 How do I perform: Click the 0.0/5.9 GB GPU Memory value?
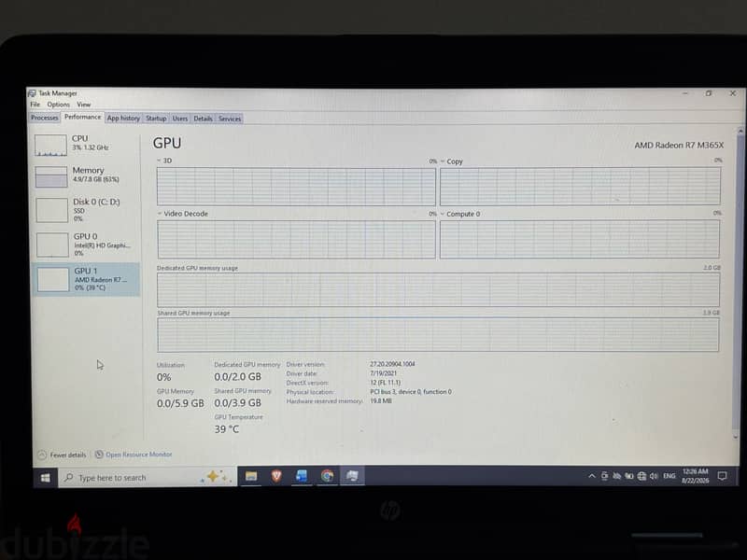180,403
